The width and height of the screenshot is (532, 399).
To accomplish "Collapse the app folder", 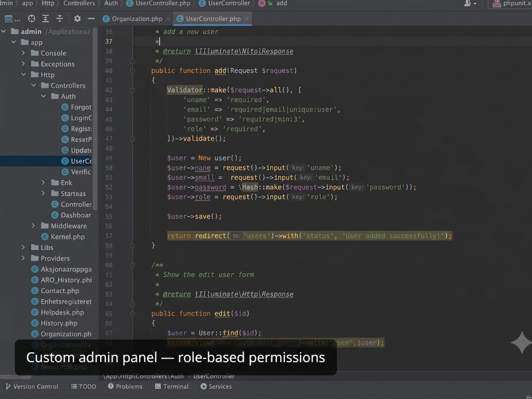I will pos(14,43).
